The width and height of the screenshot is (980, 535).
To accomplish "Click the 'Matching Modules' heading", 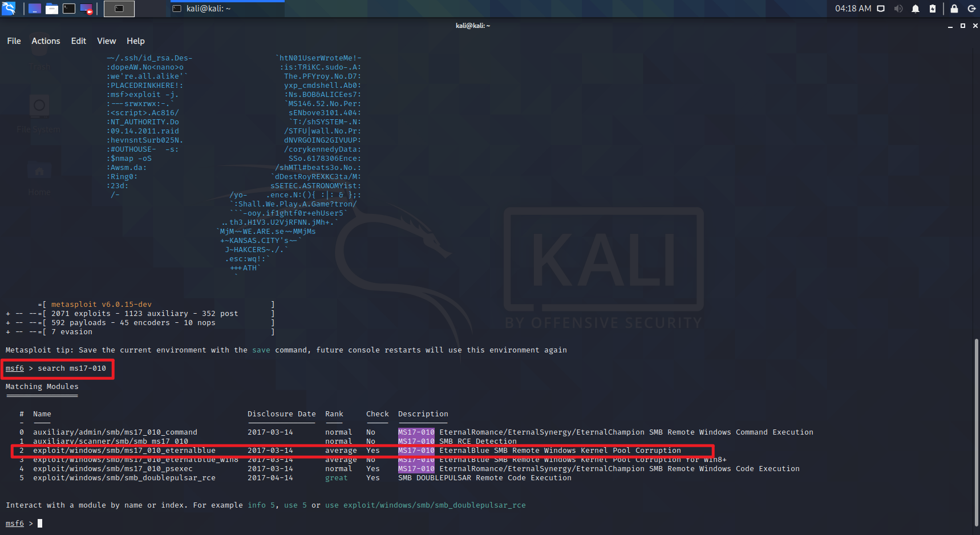I will click(x=42, y=387).
